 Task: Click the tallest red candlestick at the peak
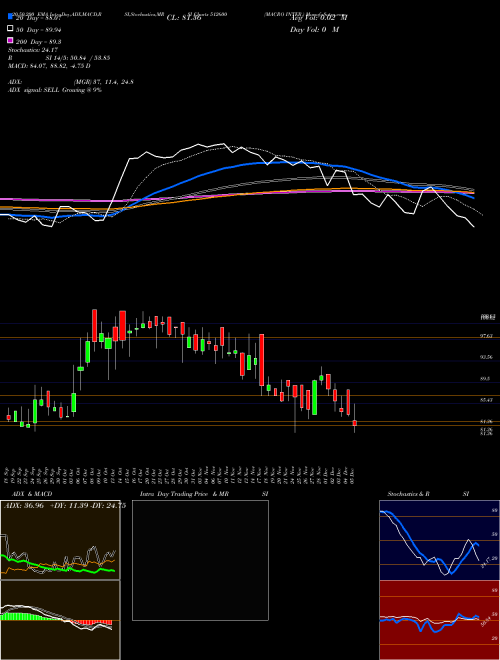click(95, 325)
